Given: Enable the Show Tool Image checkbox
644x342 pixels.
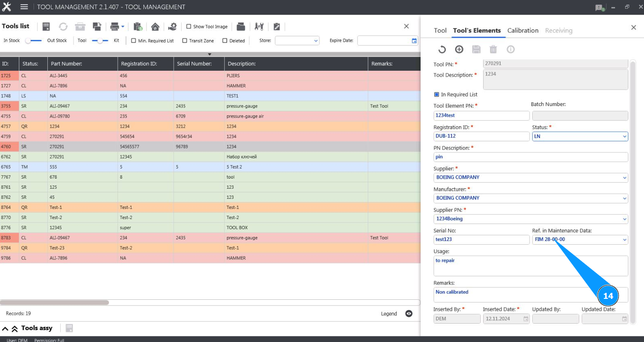Looking at the screenshot, I should click(188, 27).
